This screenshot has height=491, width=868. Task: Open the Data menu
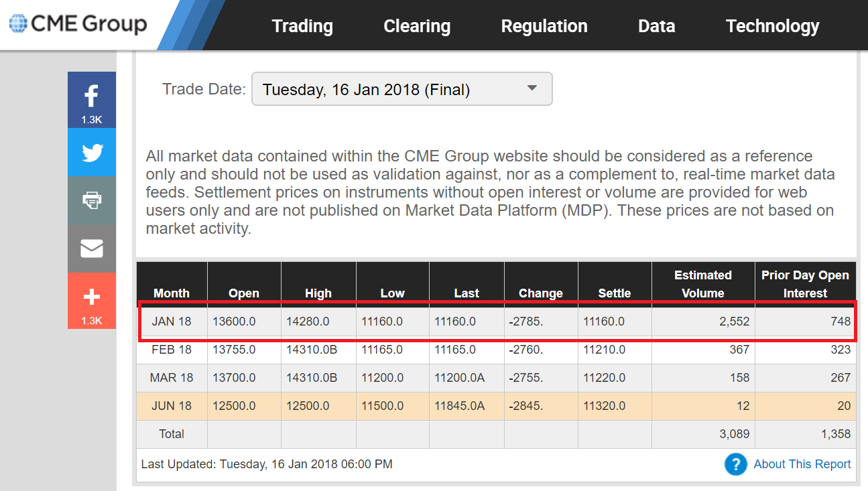pyautogui.click(x=656, y=26)
